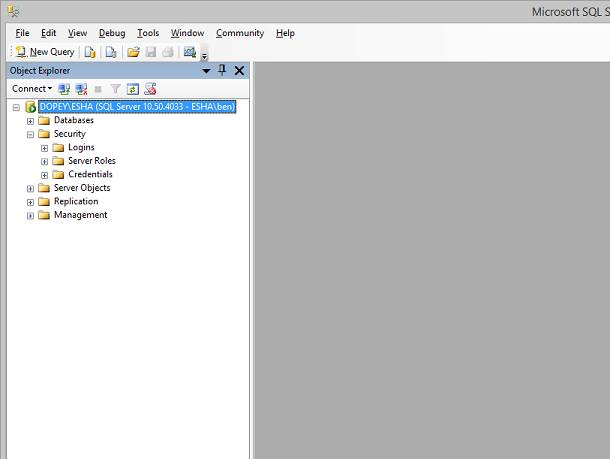Select the DOPEY\ESHA server row

pyautogui.click(x=137, y=107)
